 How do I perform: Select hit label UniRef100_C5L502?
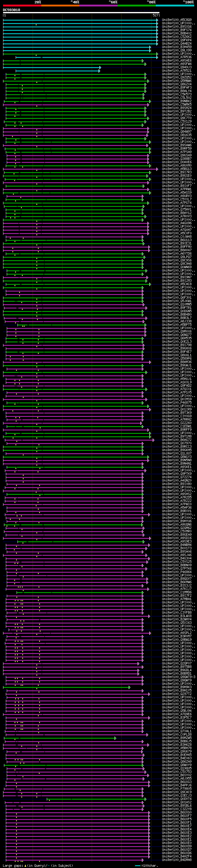click(x=177, y=98)
